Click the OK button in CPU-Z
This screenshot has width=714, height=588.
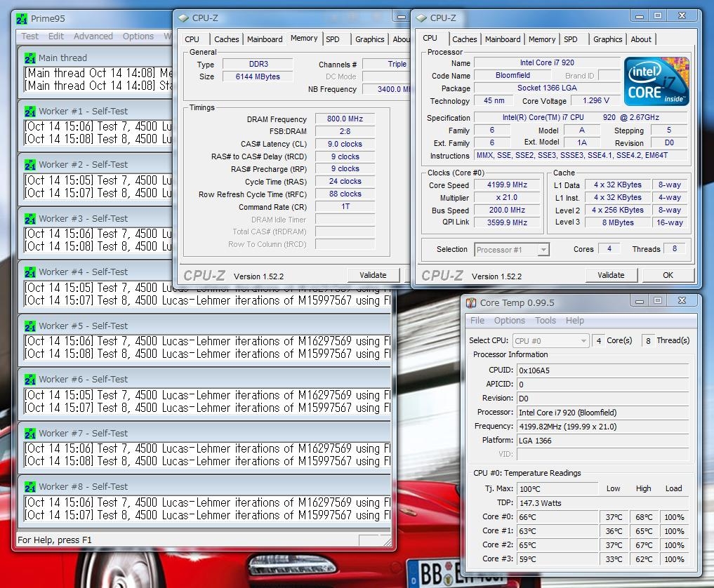click(x=668, y=275)
